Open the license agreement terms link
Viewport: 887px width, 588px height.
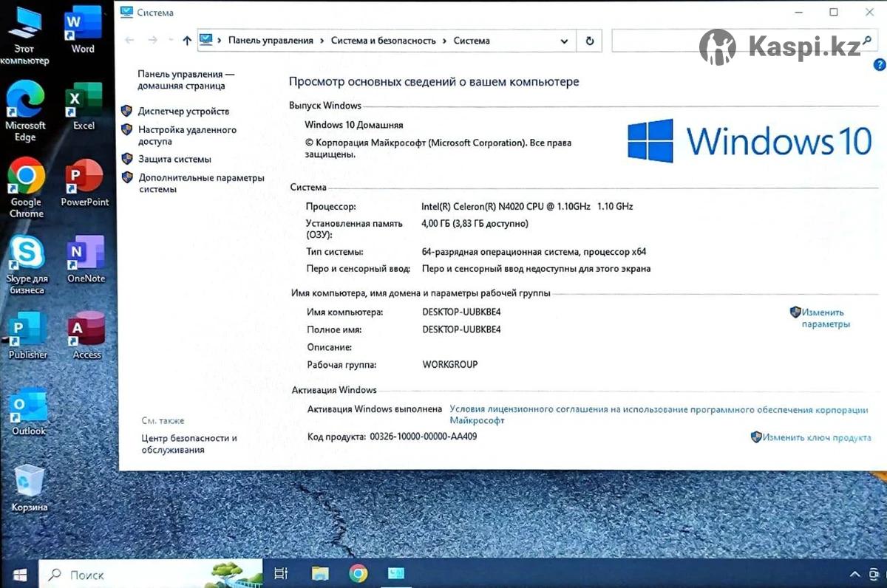[x=659, y=414]
